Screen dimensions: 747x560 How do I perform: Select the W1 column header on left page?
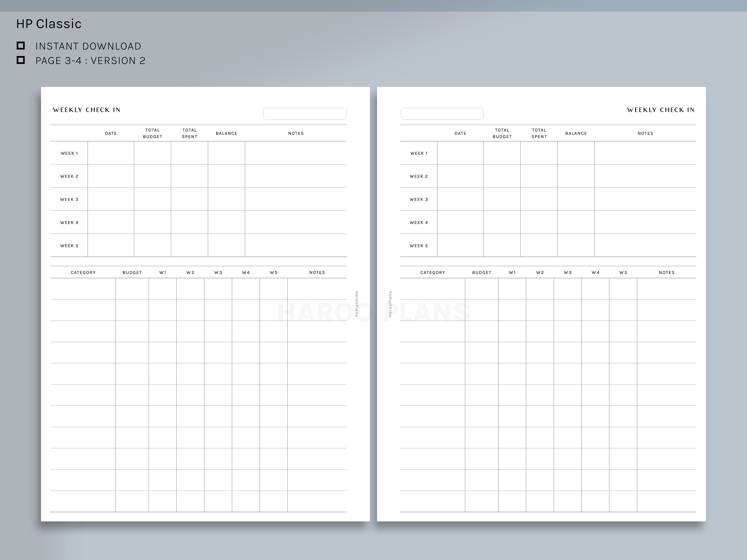(x=163, y=272)
